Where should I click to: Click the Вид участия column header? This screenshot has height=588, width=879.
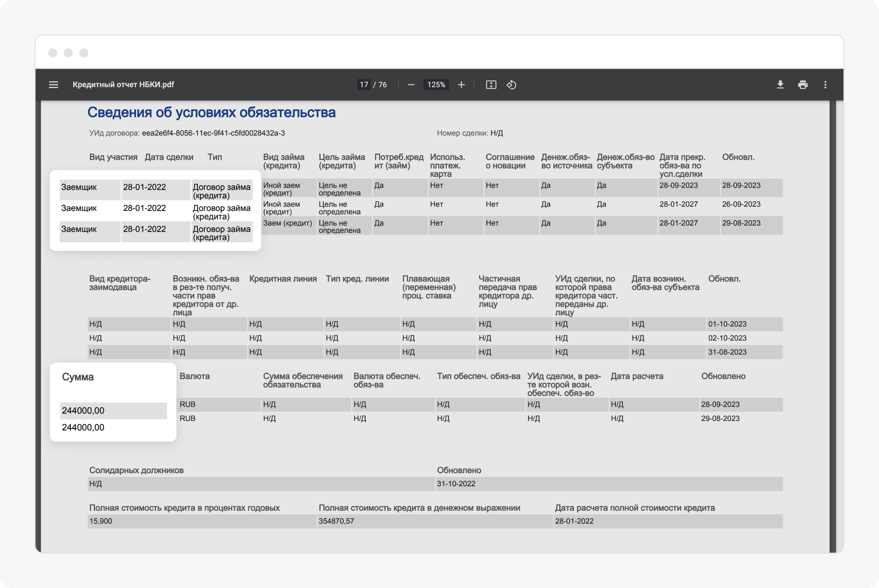(x=113, y=157)
